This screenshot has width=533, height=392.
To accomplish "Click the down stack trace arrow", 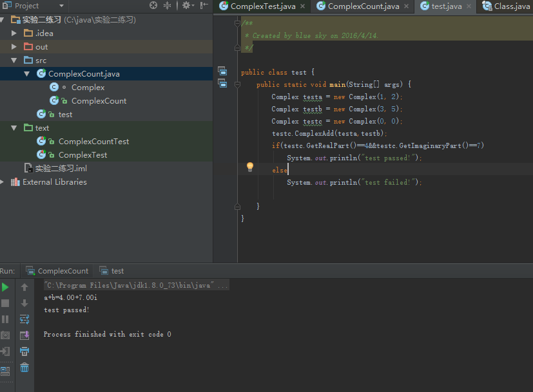I will 24,303.
